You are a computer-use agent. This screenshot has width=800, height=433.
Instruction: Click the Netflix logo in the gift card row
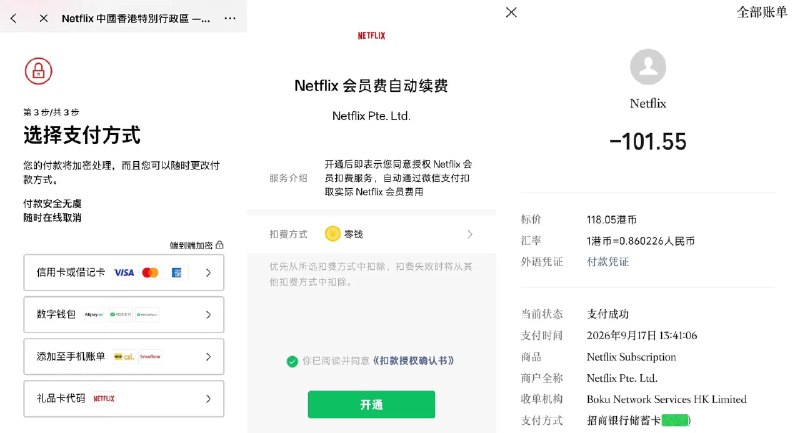coord(104,398)
